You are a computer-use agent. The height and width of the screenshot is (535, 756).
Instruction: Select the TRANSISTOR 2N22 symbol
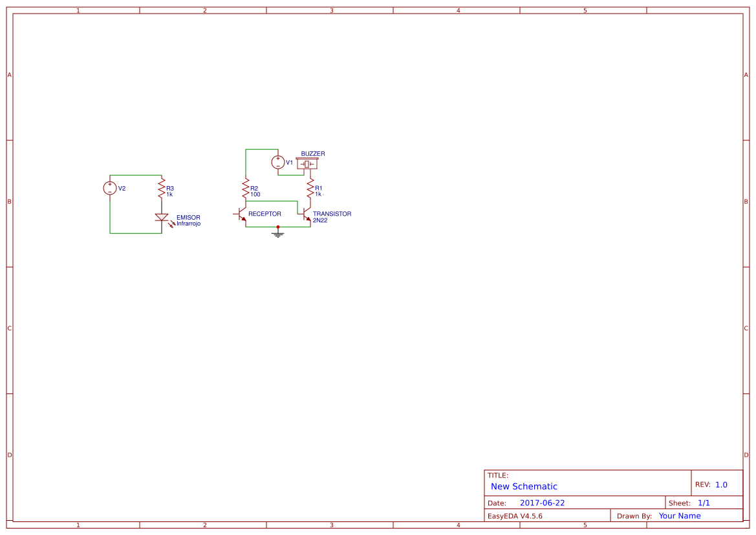pyautogui.click(x=305, y=214)
